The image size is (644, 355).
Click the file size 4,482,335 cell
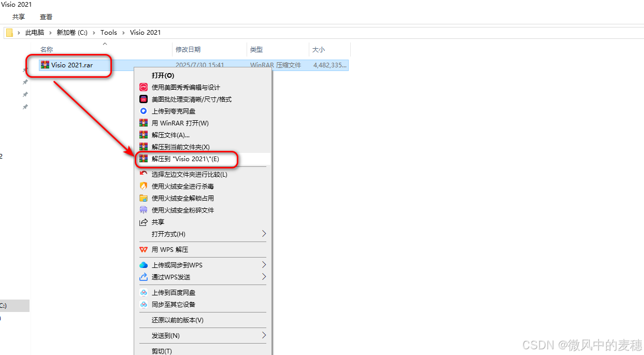330,65
